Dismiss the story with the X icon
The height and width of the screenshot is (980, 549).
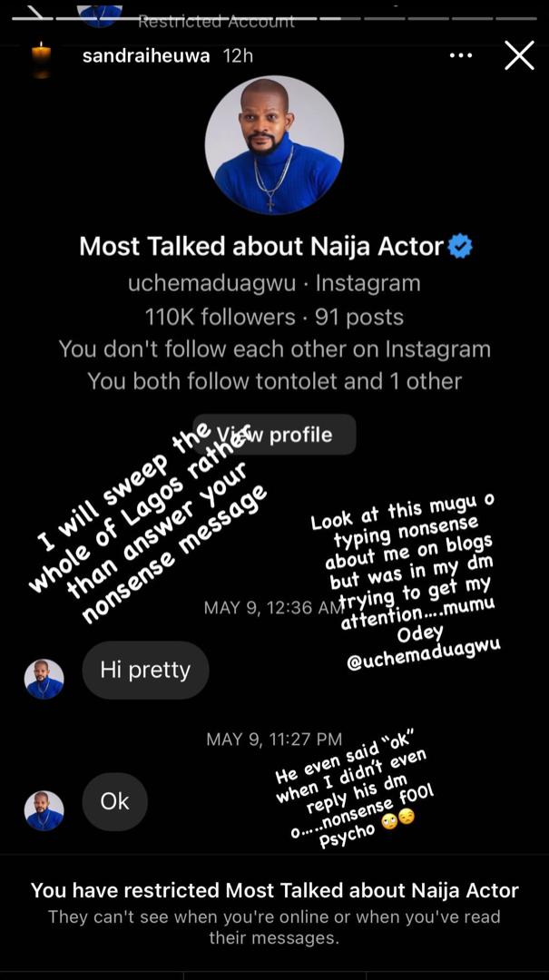pyautogui.click(x=519, y=54)
